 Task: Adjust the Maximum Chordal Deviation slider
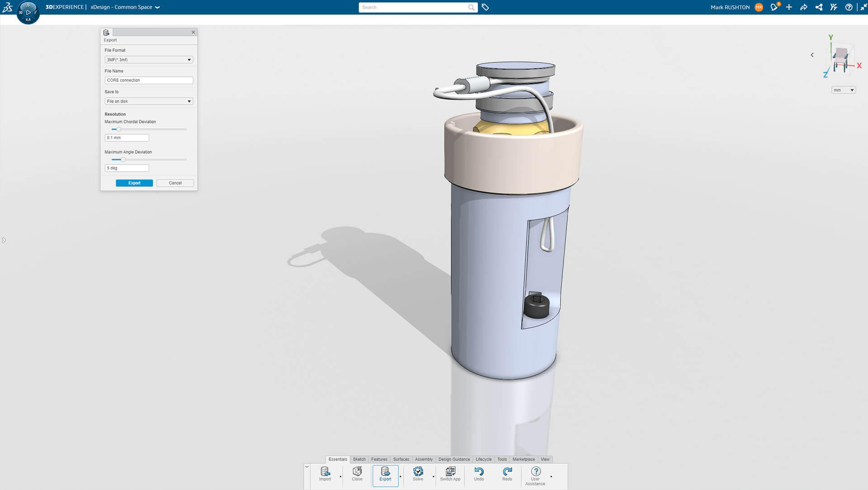tap(119, 129)
